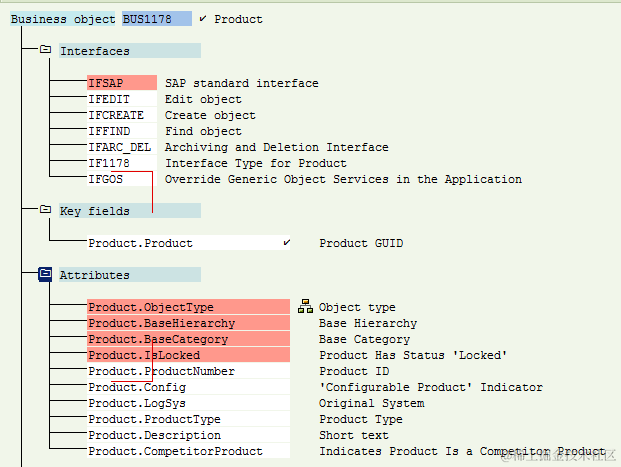Select the Product.Description attribute
The height and width of the screenshot is (467, 621).
tap(189, 435)
